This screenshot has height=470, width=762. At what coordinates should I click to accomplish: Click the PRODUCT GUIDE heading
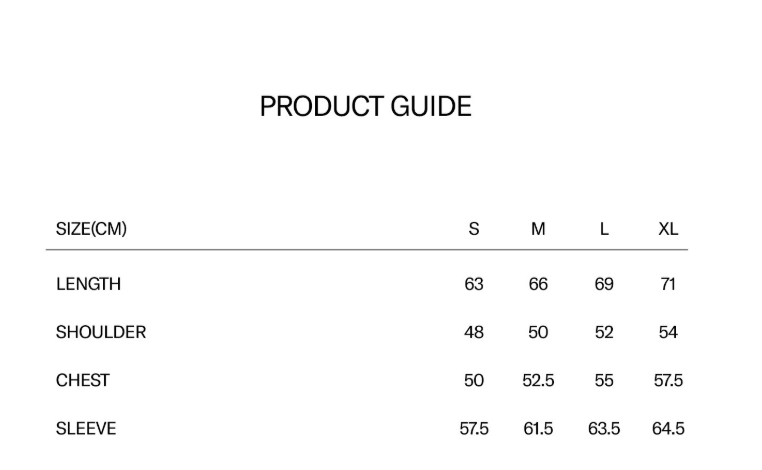365,107
